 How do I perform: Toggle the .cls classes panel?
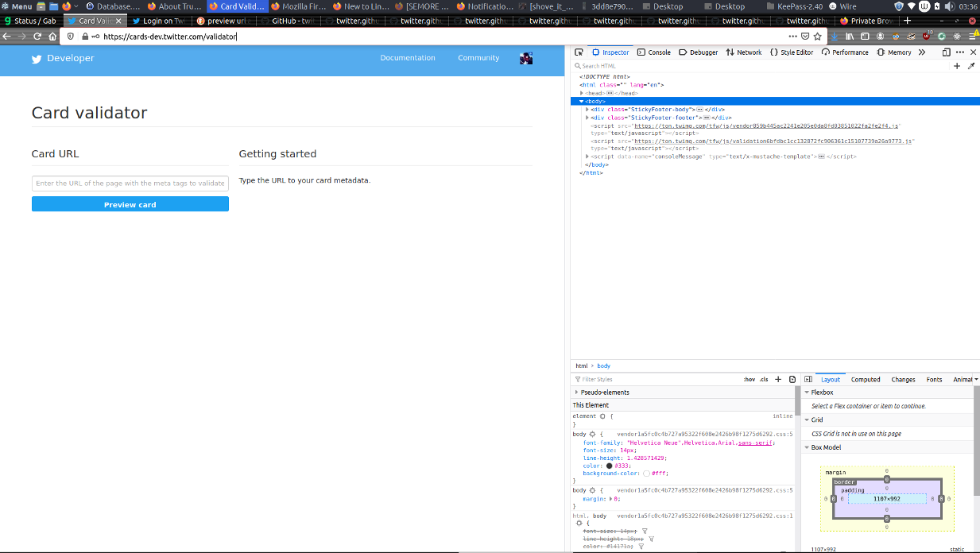(764, 380)
